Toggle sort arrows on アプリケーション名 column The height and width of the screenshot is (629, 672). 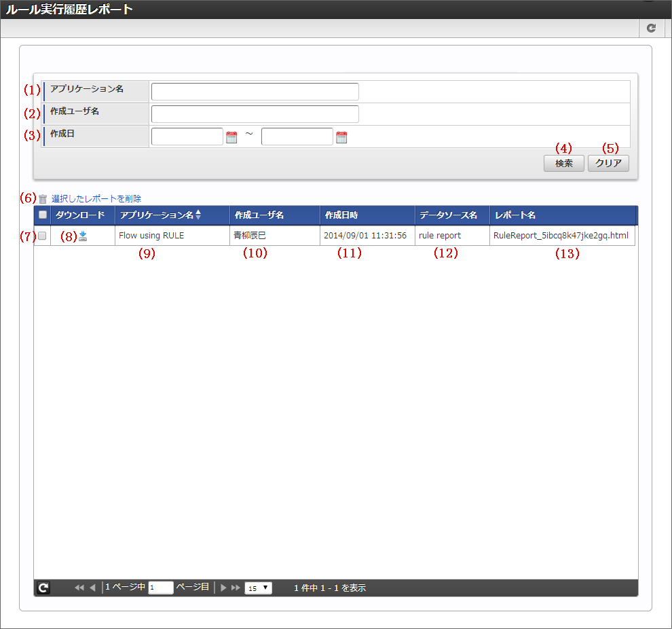coord(198,215)
